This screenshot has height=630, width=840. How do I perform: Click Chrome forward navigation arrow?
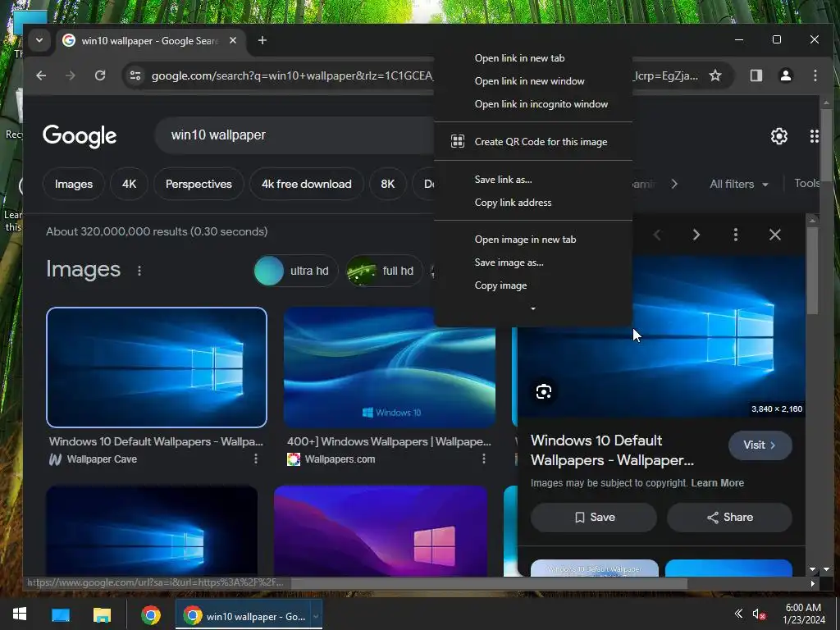(x=71, y=75)
